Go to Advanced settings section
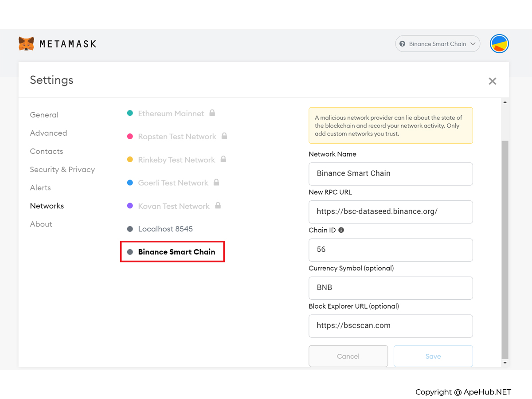This screenshot has width=532, height=399. point(48,133)
